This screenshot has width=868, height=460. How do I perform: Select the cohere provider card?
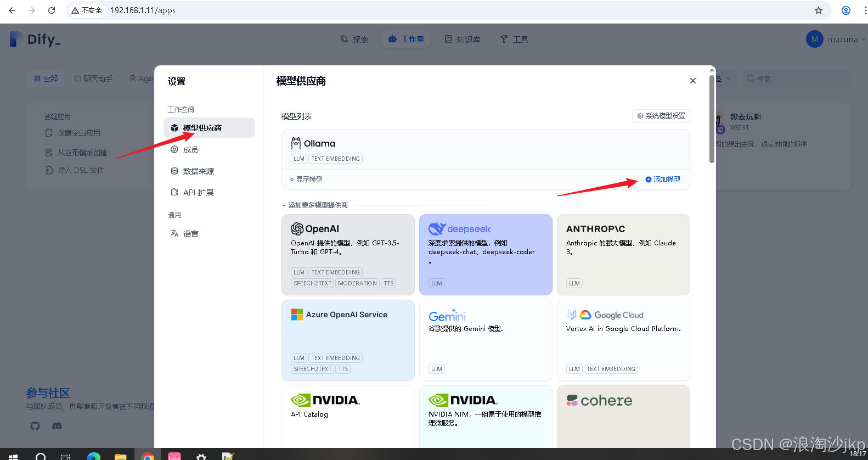click(x=623, y=417)
